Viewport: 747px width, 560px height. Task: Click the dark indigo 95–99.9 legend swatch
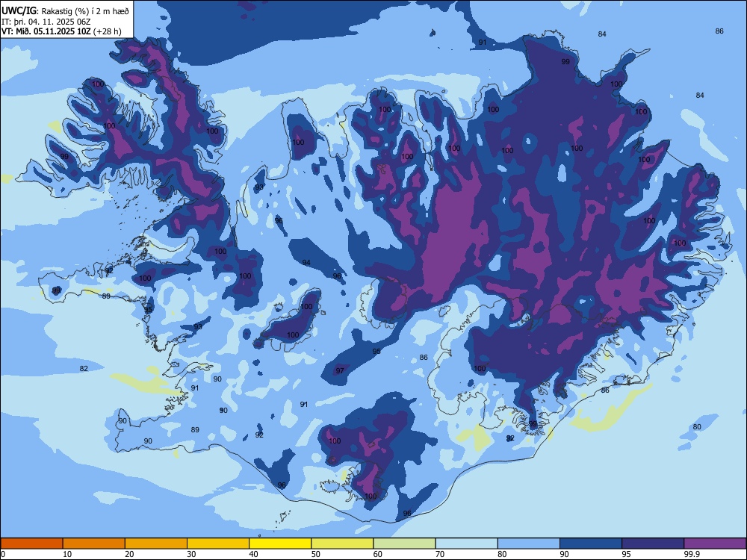pyautogui.click(x=653, y=544)
